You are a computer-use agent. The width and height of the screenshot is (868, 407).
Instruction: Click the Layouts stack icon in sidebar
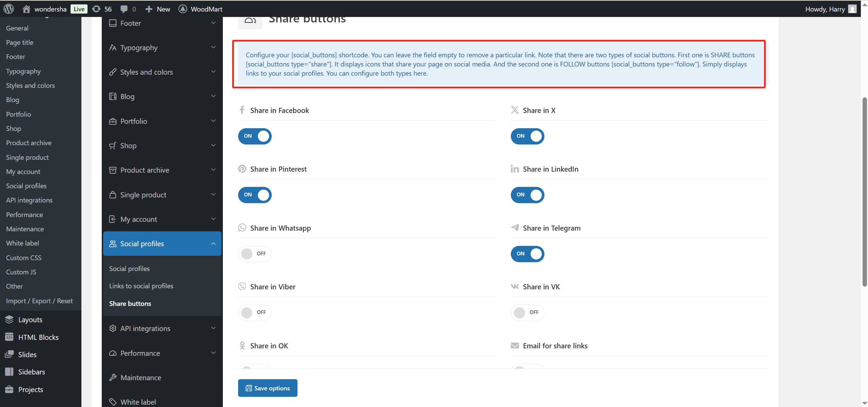(9, 319)
